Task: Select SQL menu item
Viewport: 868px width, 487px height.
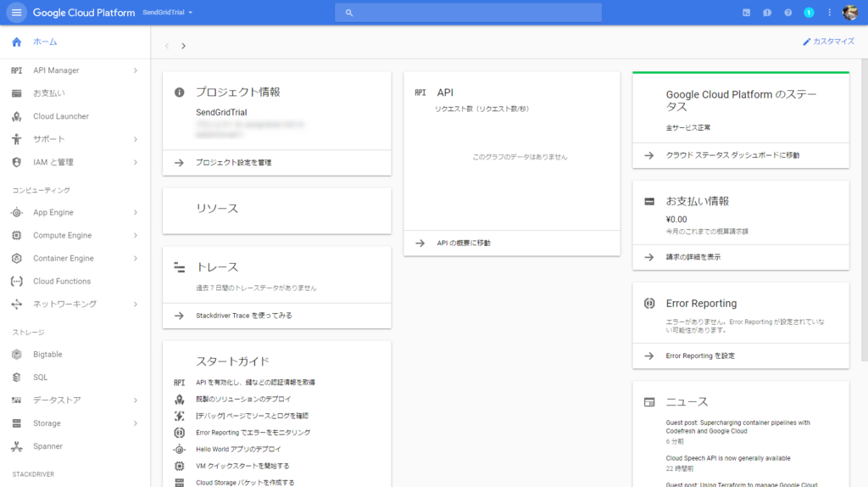Action: pos(75,378)
